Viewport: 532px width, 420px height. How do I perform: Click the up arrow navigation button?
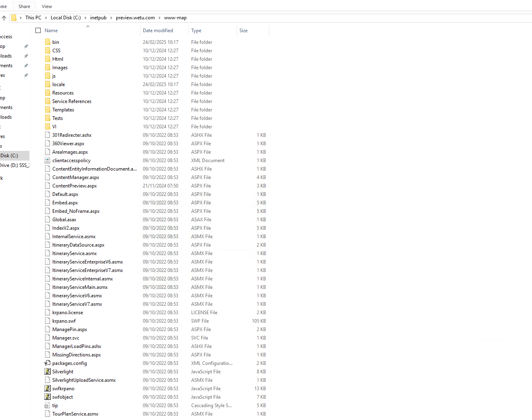4,18
